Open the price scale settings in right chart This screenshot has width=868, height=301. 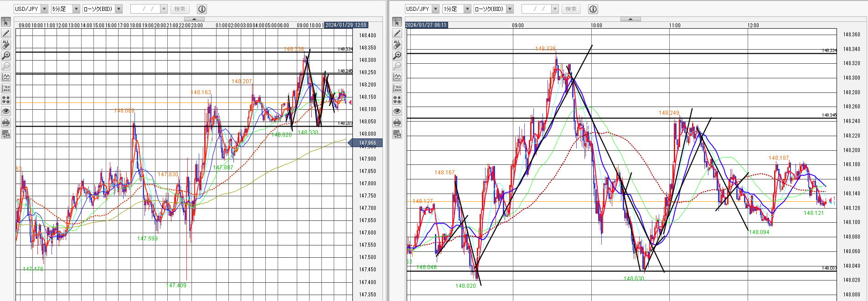pos(397,88)
